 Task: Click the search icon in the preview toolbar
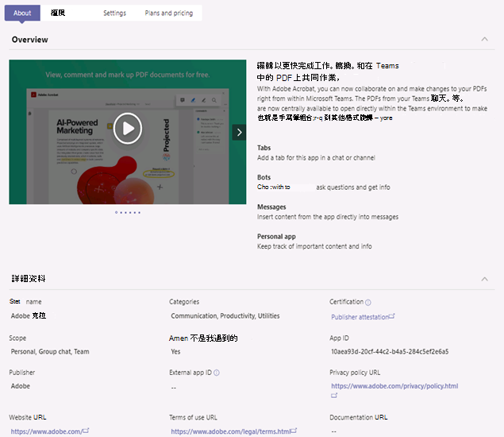click(214, 100)
